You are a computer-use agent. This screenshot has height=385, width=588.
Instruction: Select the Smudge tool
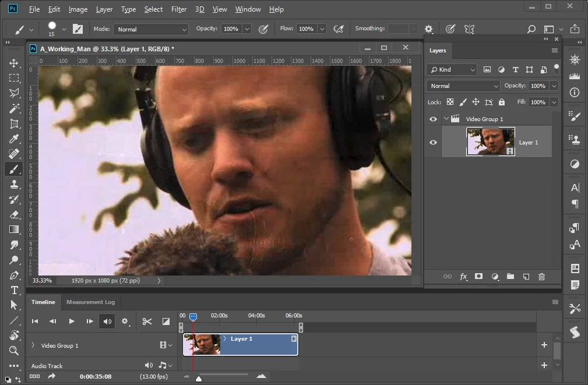coord(14,245)
